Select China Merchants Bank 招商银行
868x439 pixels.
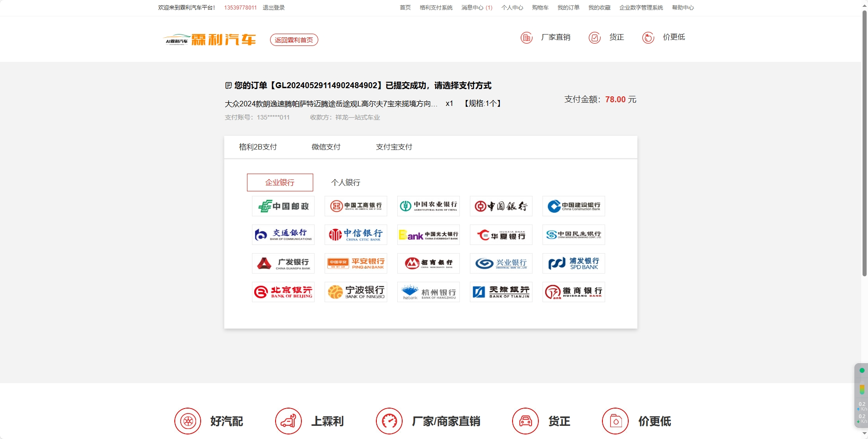(x=429, y=263)
